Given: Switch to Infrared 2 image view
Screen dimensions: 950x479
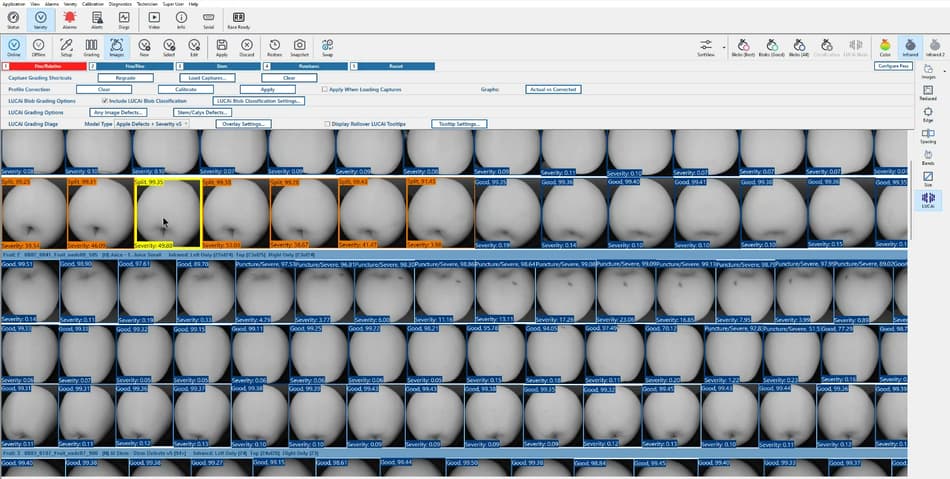Looking at the screenshot, I should (935, 47).
